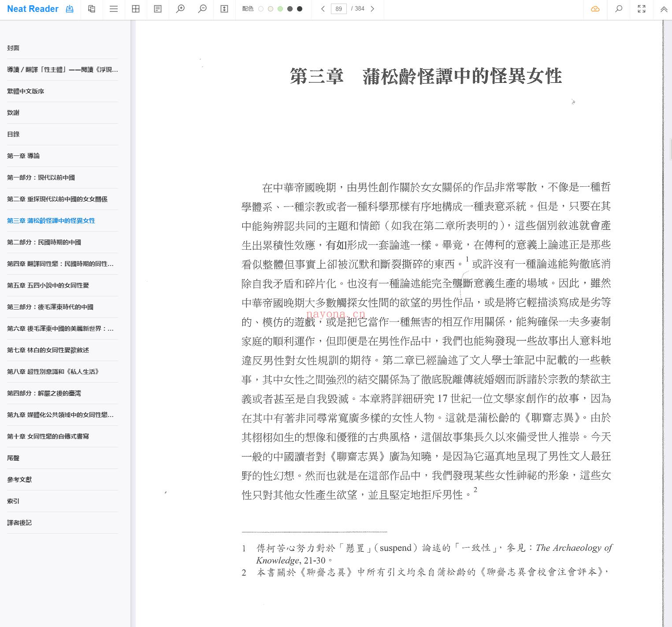Image resolution: width=672 pixels, height=627 pixels.
Task: Select the black color theme swatch
Action: [x=300, y=9]
